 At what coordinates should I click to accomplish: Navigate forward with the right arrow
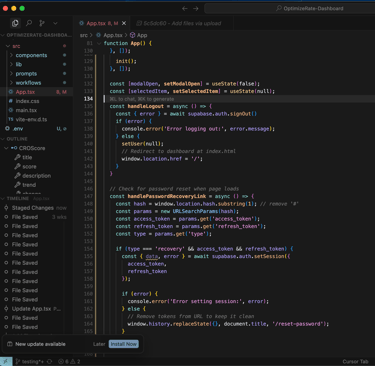point(196,8)
